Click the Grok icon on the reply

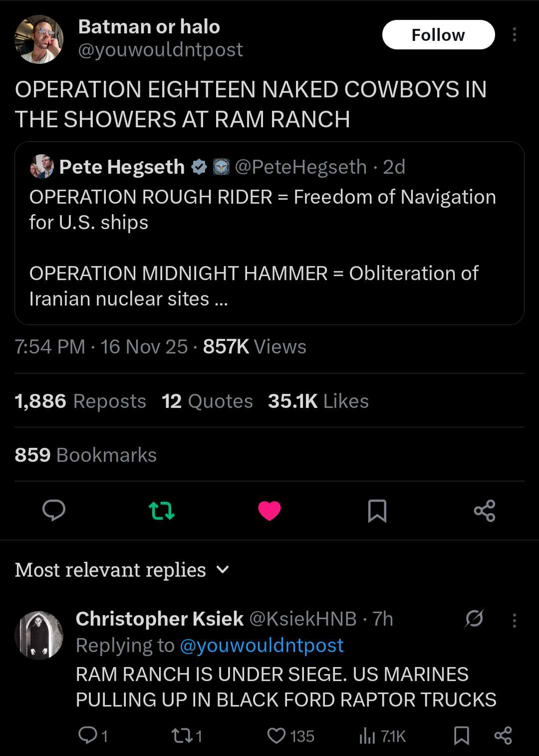pyautogui.click(x=474, y=619)
